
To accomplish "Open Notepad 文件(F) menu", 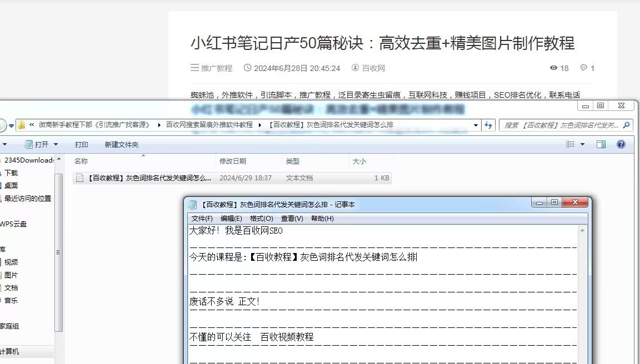I will coord(202,219).
